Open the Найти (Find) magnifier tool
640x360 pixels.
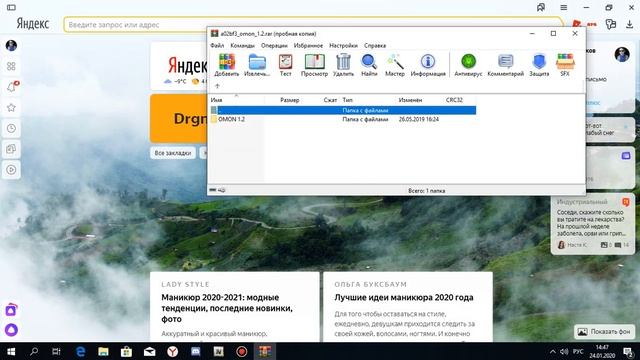[369, 65]
